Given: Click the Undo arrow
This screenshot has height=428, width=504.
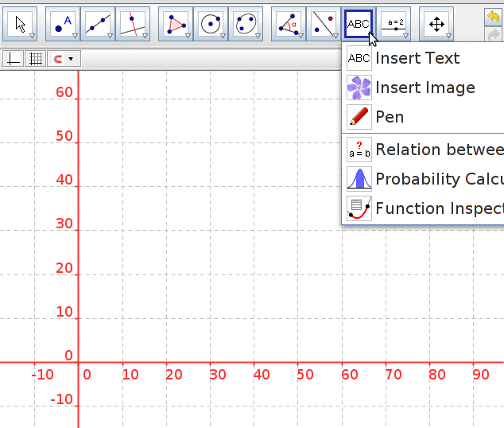Looking at the screenshot, I should click(494, 15).
